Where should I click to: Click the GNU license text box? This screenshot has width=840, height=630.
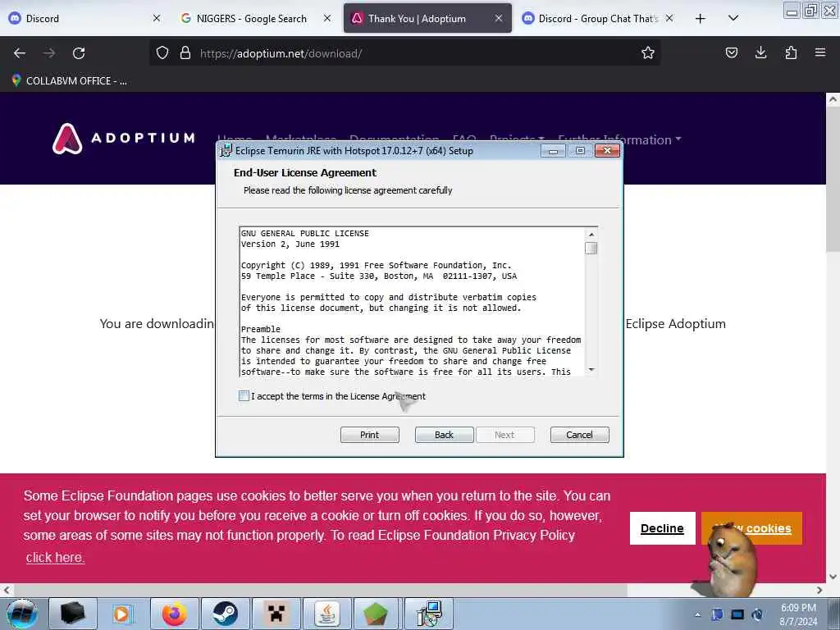[x=413, y=302]
